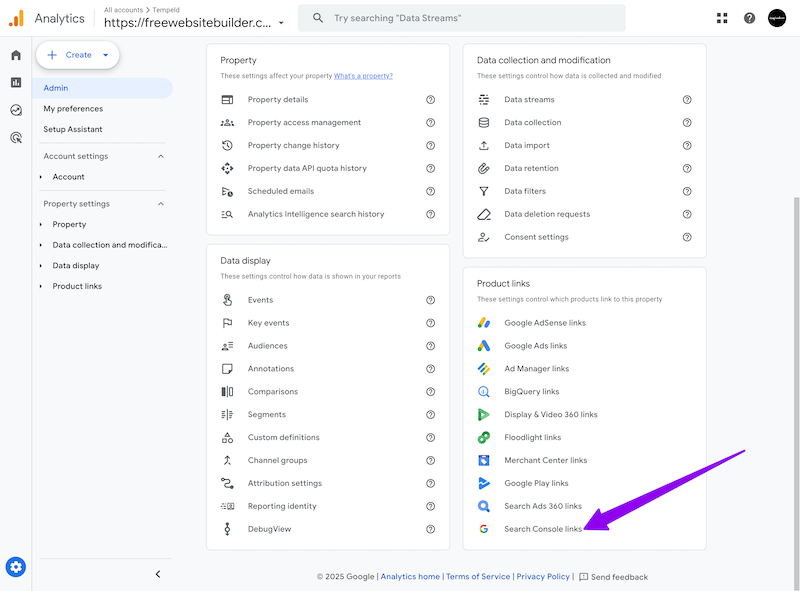Open the Help icon in the top bar

tap(749, 18)
